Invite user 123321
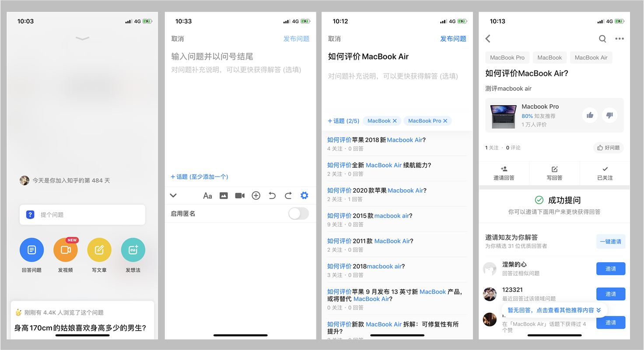 point(611,294)
